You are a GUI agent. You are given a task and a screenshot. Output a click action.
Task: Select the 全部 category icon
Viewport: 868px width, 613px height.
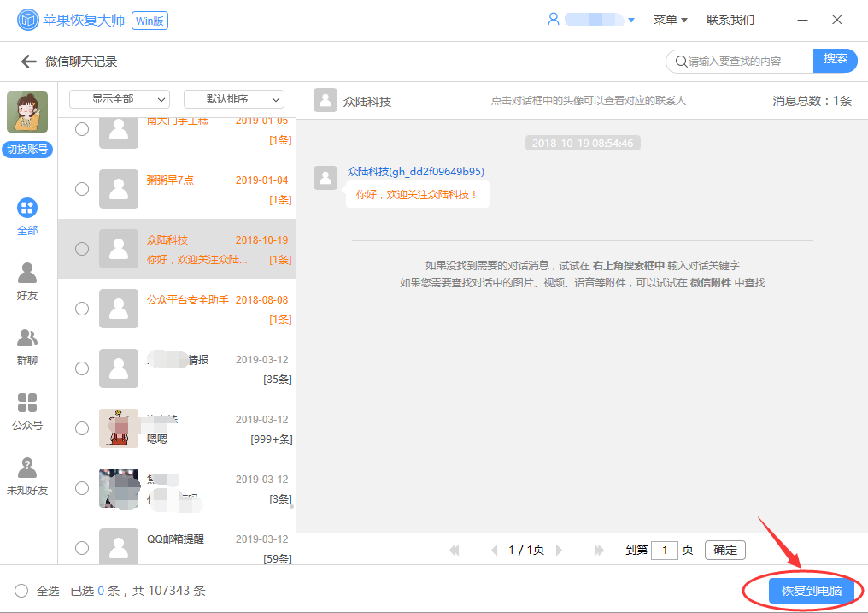tap(27, 208)
